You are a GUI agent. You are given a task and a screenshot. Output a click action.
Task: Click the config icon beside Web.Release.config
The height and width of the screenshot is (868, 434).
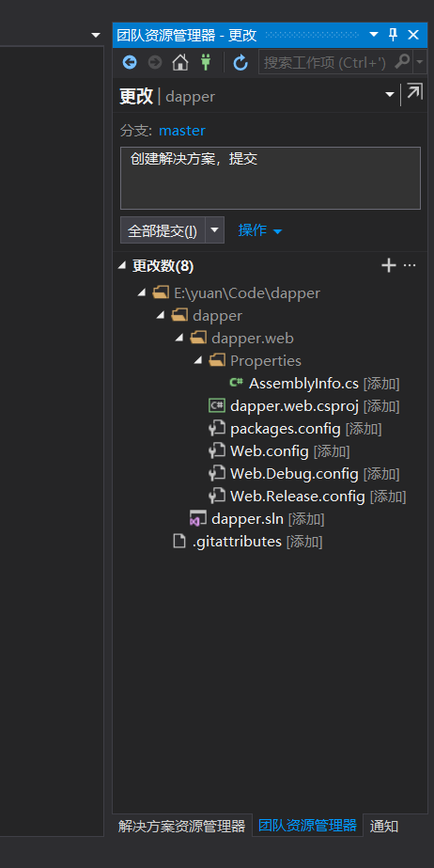(217, 497)
